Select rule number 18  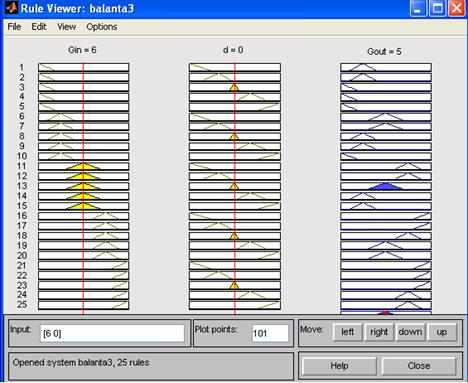pos(22,235)
